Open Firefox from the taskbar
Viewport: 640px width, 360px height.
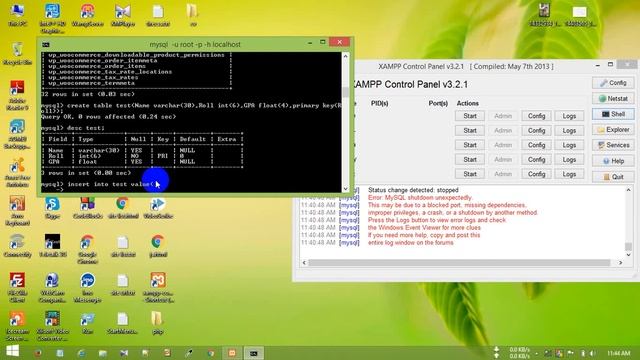(38, 353)
